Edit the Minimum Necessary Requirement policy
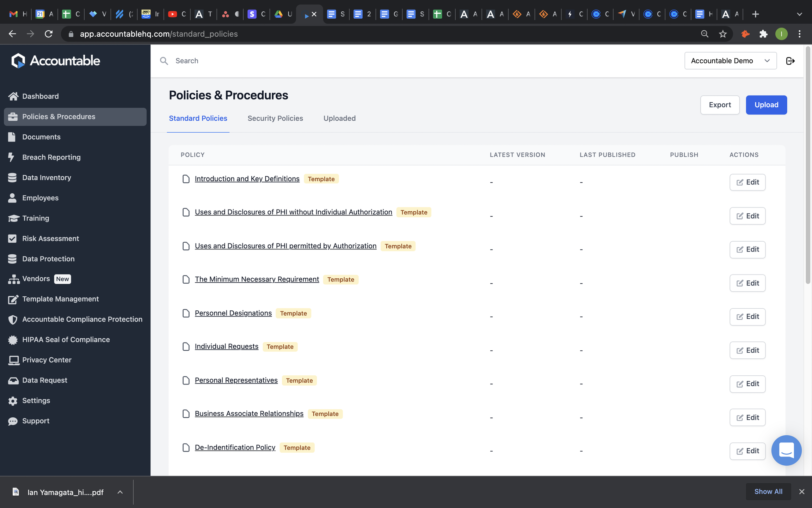Image resolution: width=812 pixels, height=508 pixels. pyautogui.click(x=748, y=283)
